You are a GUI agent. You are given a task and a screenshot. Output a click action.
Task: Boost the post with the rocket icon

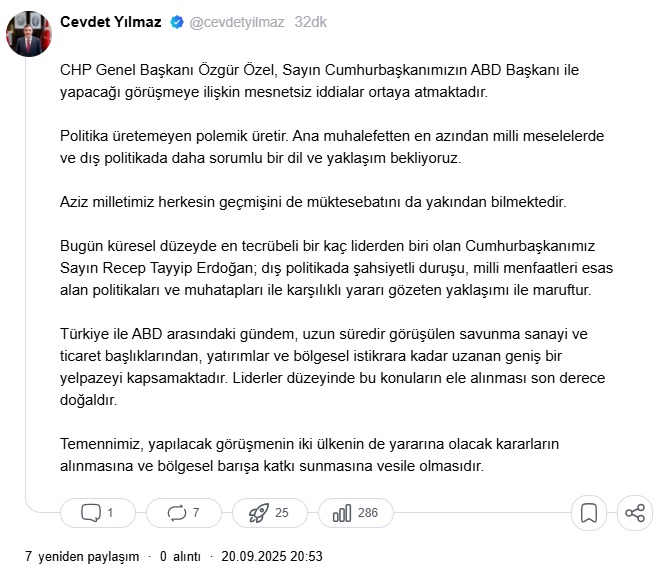click(258, 513)
